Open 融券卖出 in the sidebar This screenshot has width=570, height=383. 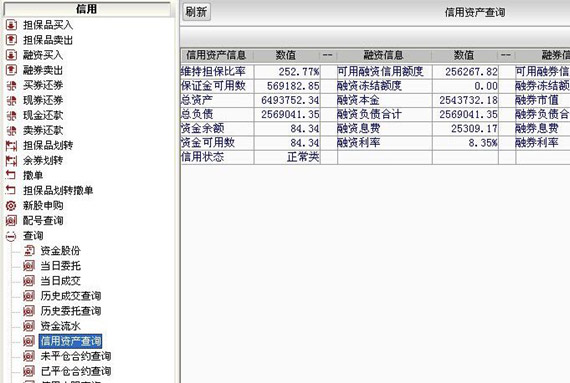(43, 70)
